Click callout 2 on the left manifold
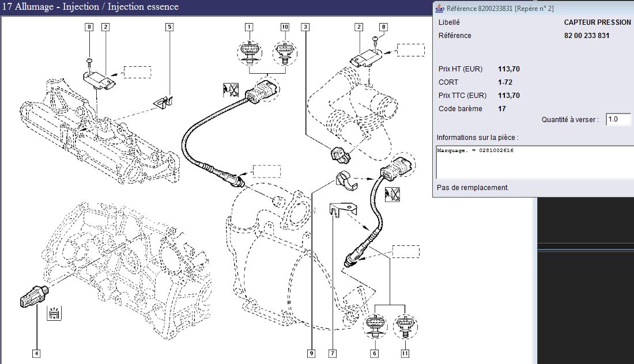 point(105,27)
